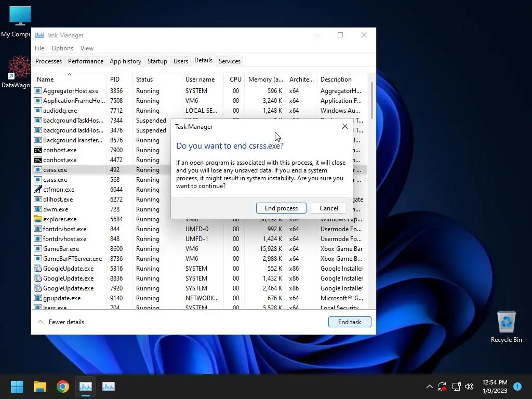532x399 pixels.
Task: Click the ApplicationFrameHost process icon
Action: [37, 100]
